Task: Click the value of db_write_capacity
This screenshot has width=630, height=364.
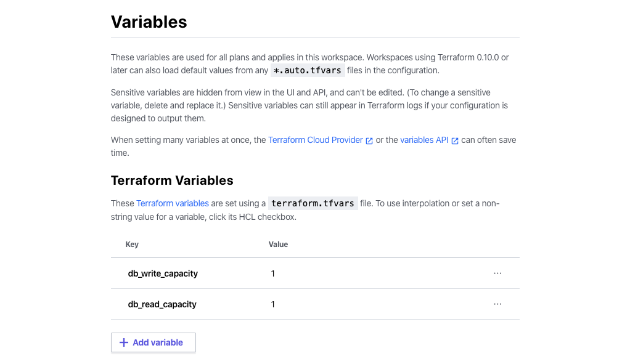Action: pyautogui.click(x=273, y=273)
